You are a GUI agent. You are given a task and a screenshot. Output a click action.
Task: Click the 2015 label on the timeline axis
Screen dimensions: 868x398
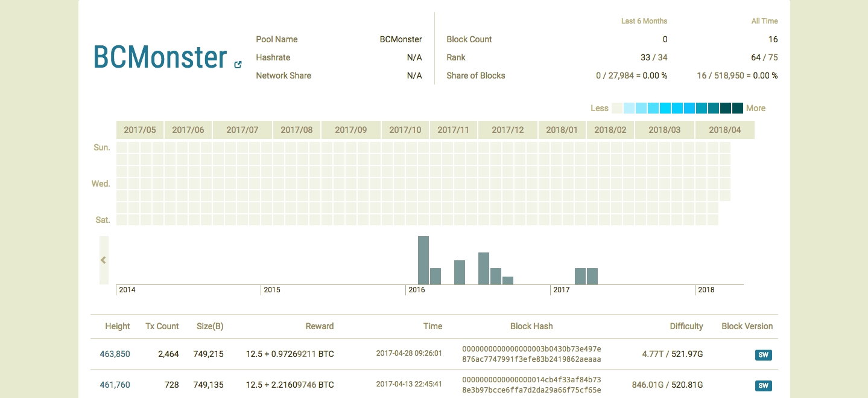tap(272, 290)
